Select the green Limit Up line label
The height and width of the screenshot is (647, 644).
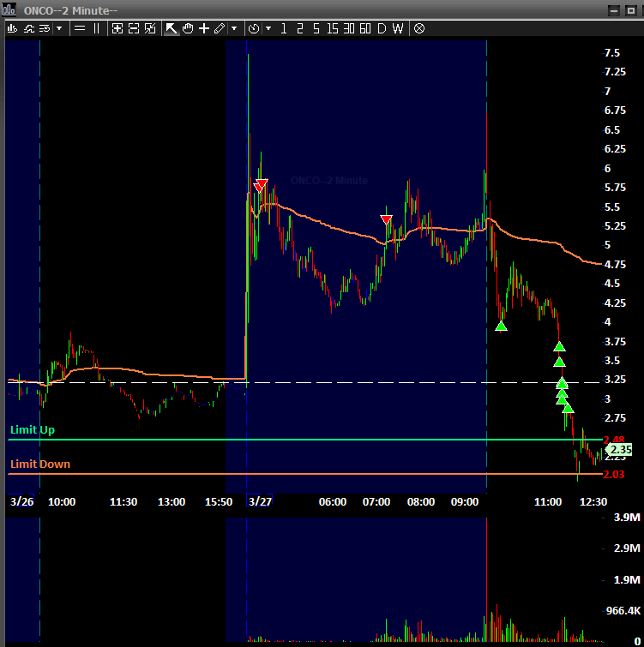tap(33, 430)
